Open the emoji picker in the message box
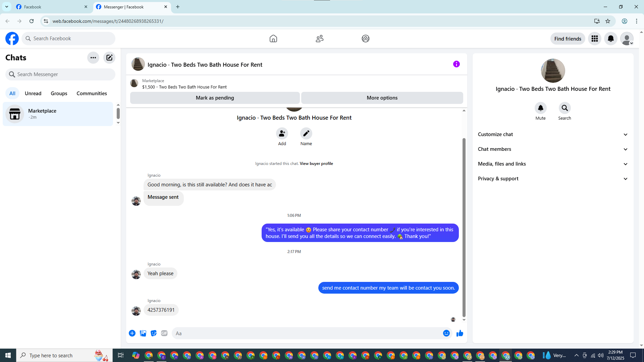Image resolution: width=644 pixels, height=362 pixels. coord(446,333)
